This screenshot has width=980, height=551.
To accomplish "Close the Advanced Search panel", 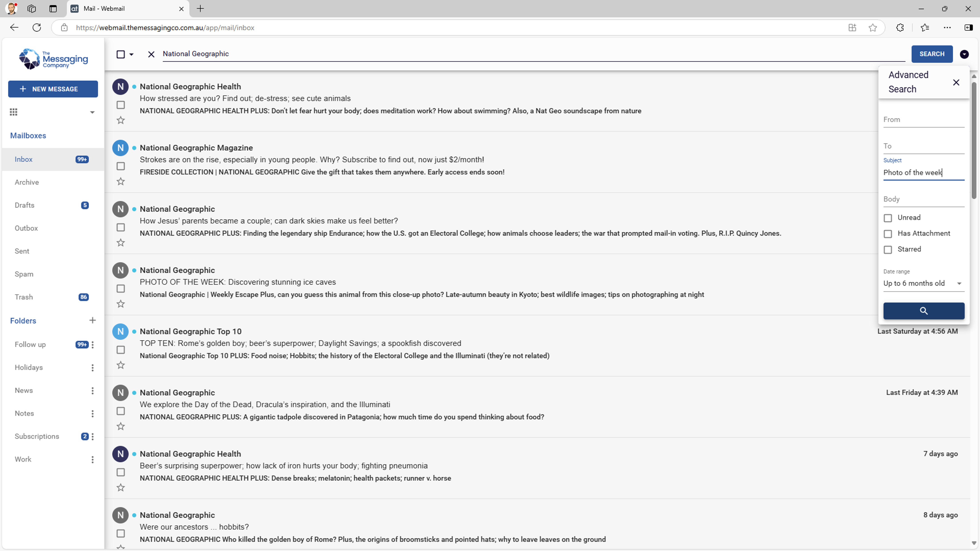I will (x=956, y=82).
